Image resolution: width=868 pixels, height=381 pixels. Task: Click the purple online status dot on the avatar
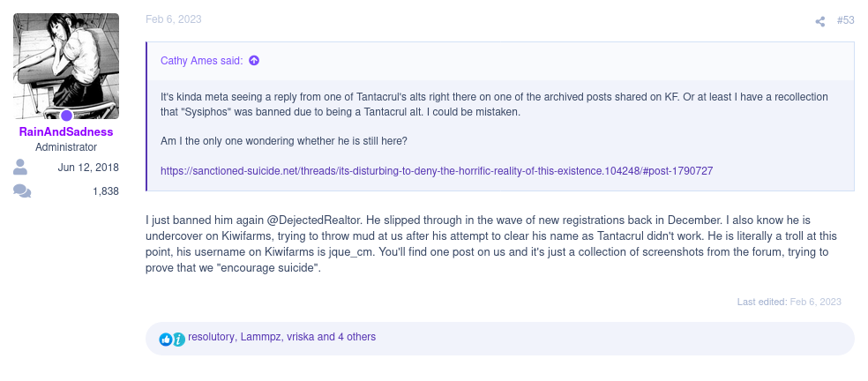pos(66,116)
